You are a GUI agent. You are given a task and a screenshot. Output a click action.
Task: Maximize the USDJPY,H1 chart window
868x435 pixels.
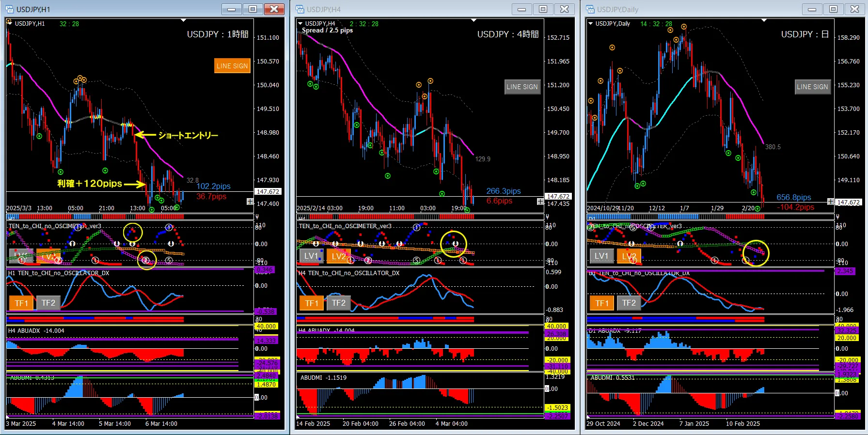tap(253, 9)
